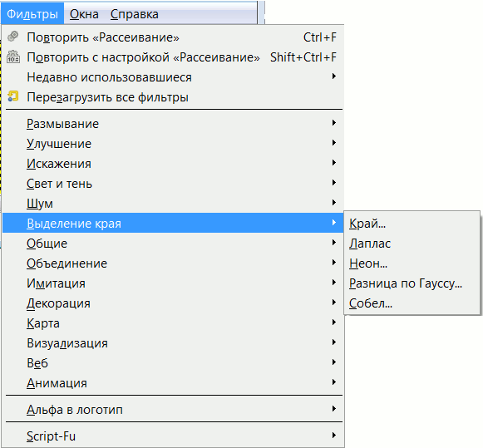Open the Справка menu
483x448 pixels.
click(135, 14)
